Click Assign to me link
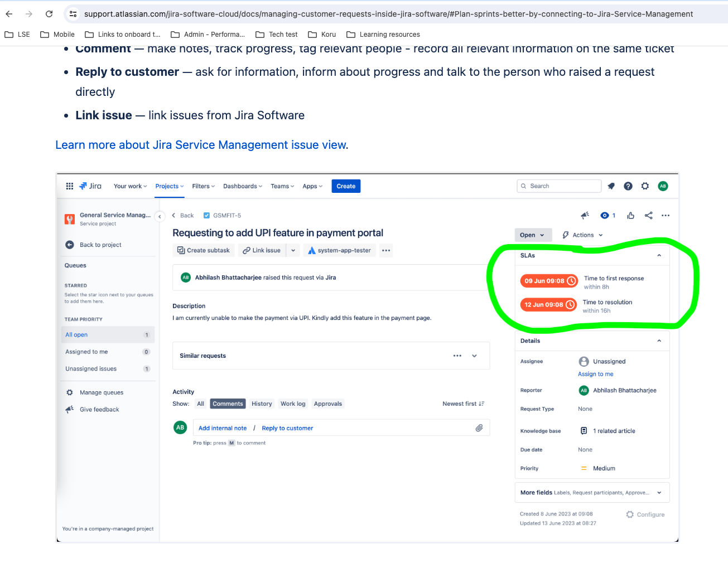 595,374
